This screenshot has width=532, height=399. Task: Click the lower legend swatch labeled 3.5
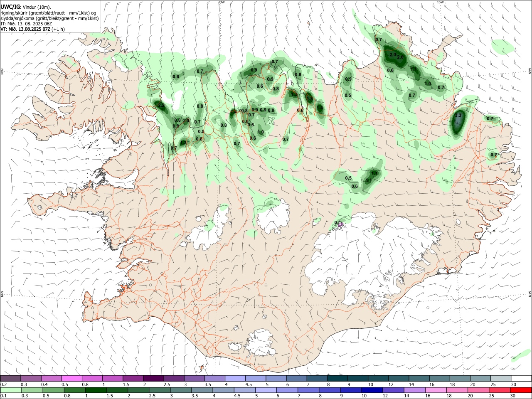(x=202, y=390)
